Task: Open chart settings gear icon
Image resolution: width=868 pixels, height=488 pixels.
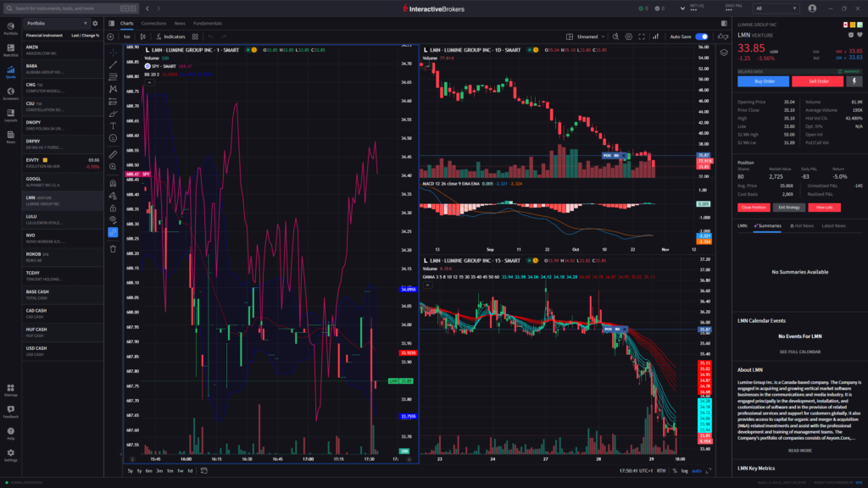Action: [628, 37]
